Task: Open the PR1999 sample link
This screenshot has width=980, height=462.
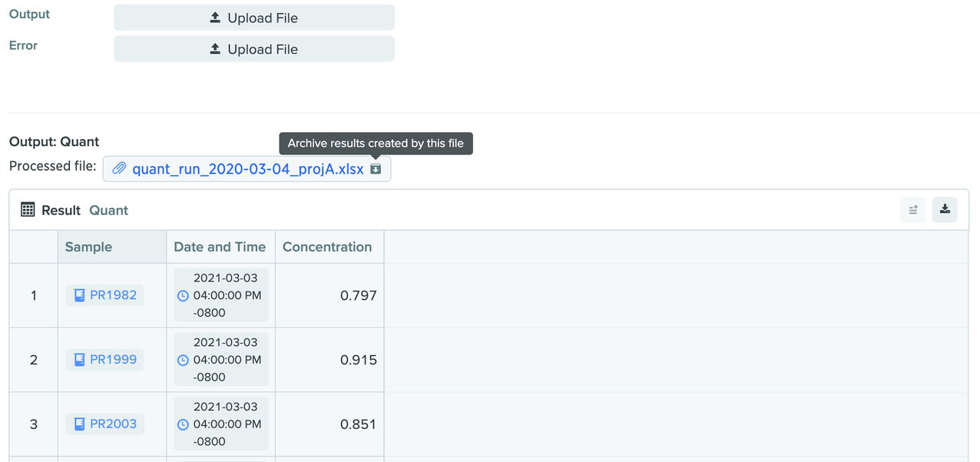Action: tap(113, 360)
